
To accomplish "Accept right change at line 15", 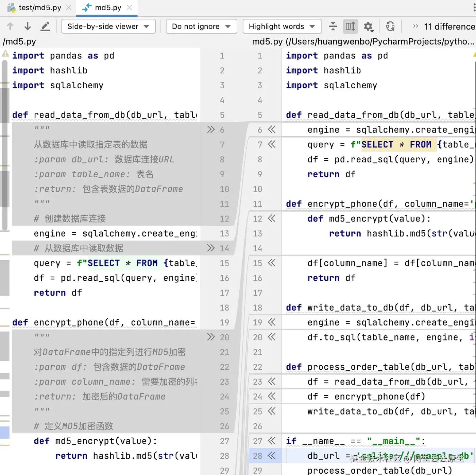I will pos(272,263).
